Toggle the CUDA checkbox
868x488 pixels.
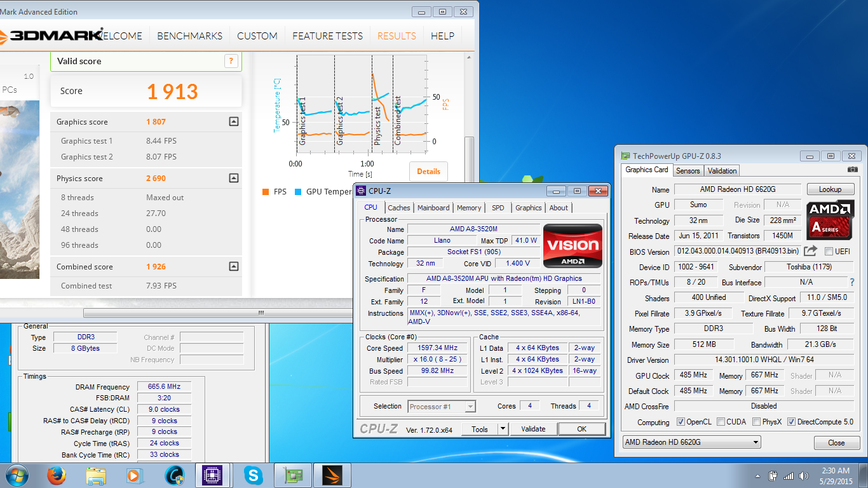point(721,422)
